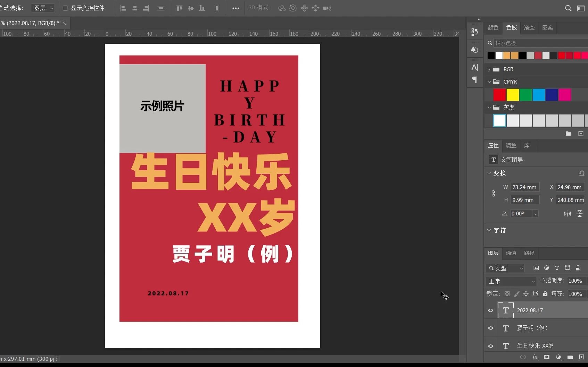Switch to the 路径 tab
Viewport: 588px width, 367px height.
click(x=529, y=253)
